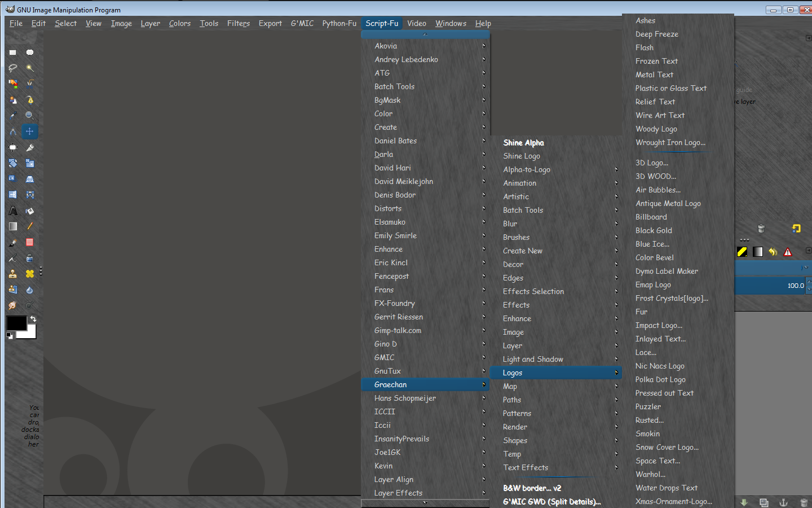
Task: Click the duplicate layer icon
Action: coord(764,502)
